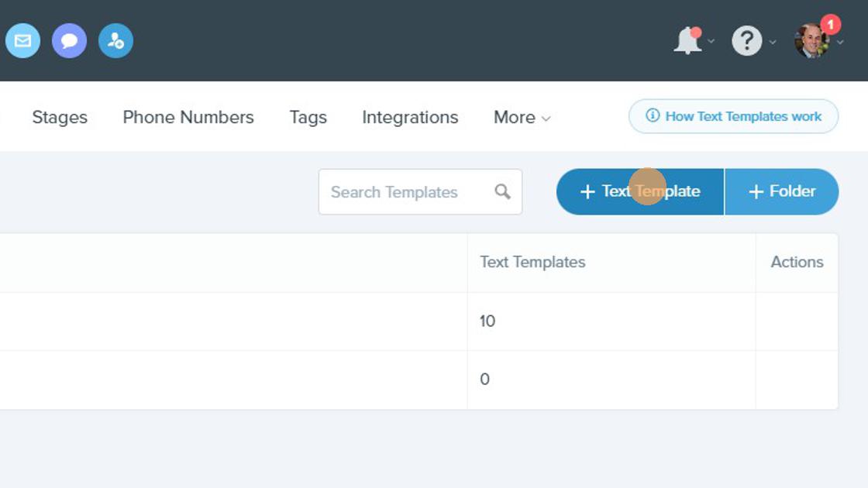Click the add contact person icon
Screen dimensions: 868x488
(x=115, y=40)
